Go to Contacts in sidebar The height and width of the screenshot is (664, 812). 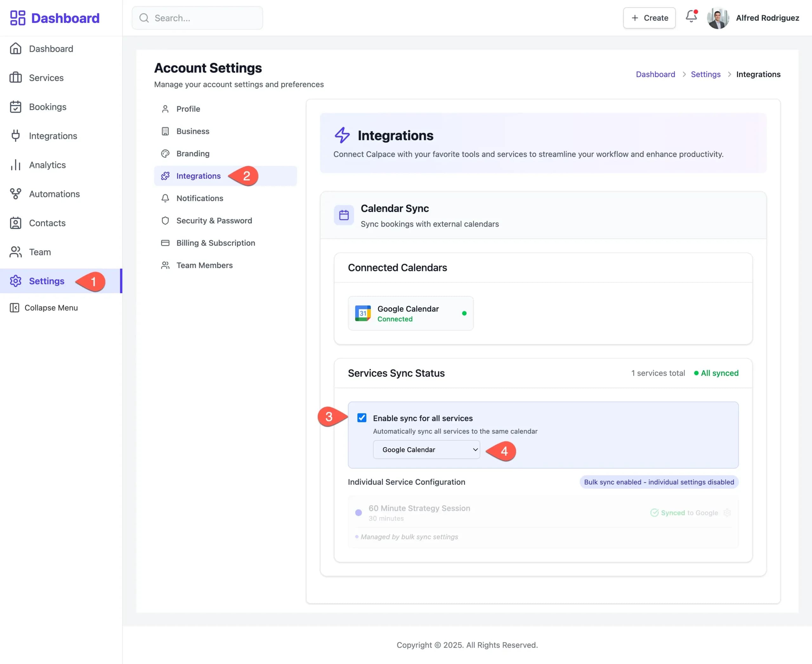pyautogui.click(x=47, y=223)
